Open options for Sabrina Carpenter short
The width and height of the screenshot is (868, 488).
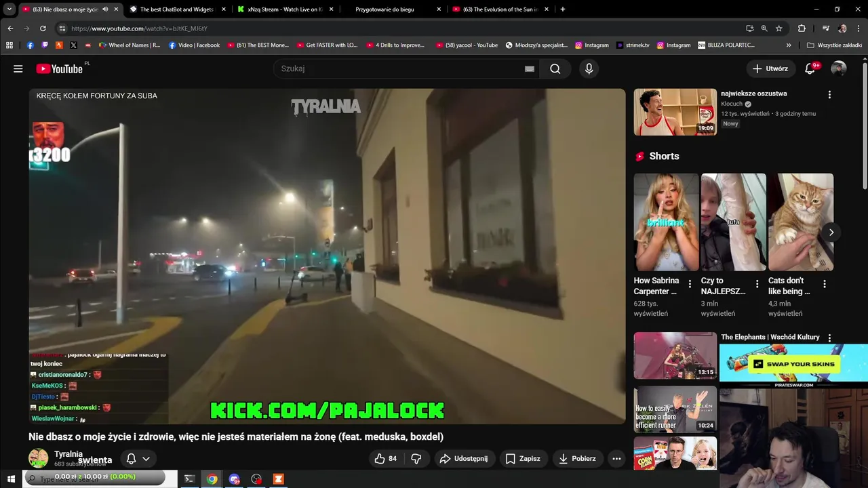[690, 284]
